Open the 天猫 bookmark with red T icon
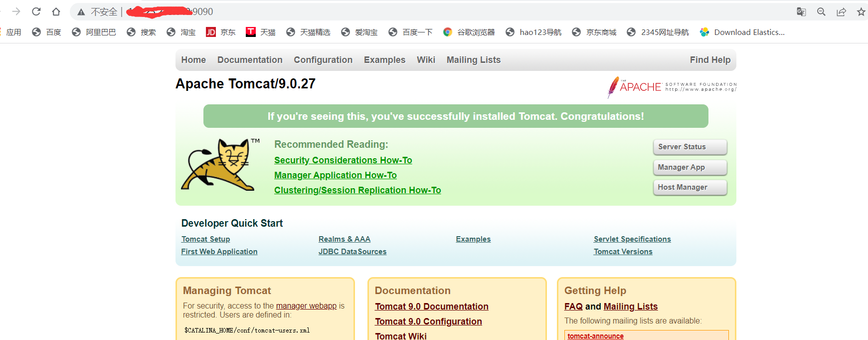This screenshot has width=868, height=340. (261, 32)
